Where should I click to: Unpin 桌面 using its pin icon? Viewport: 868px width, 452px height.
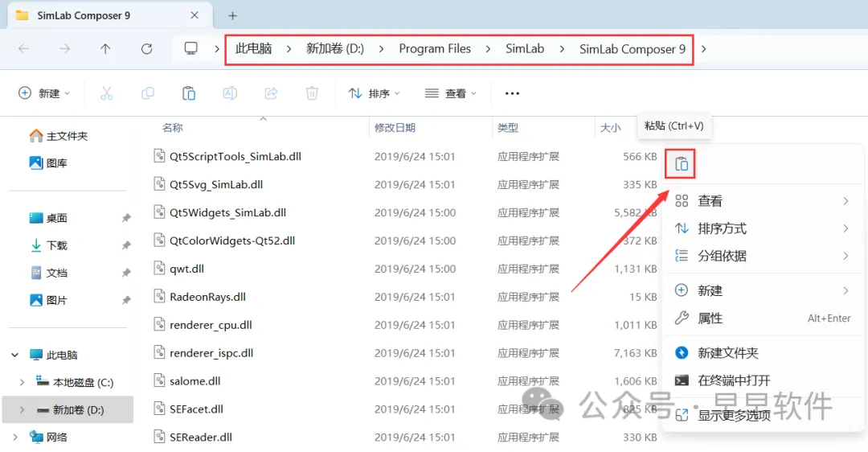(x=126, y=218)
